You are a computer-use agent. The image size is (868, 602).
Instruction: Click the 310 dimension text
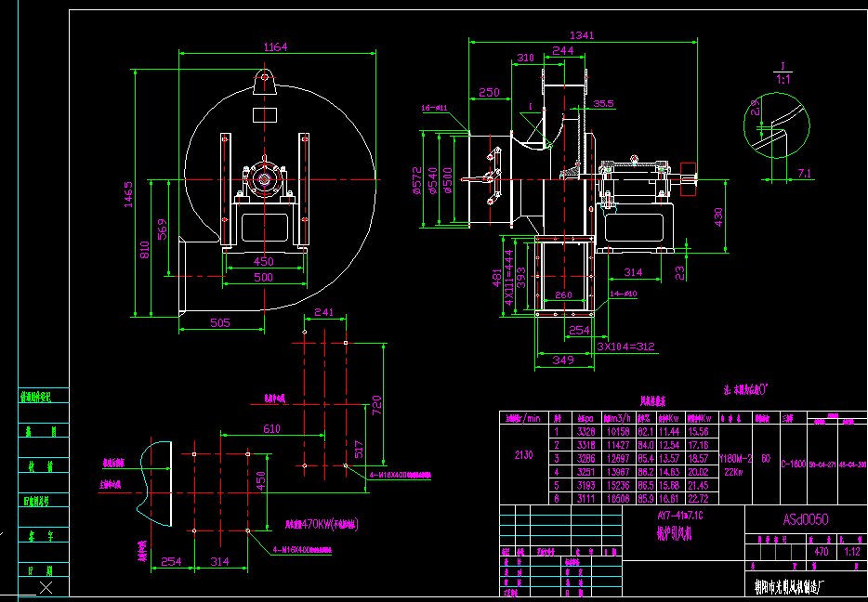524,59
